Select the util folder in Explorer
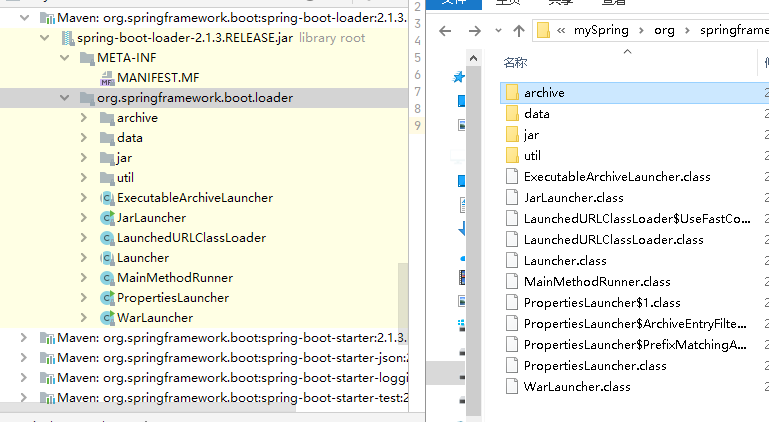This screenshot has height=422, width=769. point(634,156)
